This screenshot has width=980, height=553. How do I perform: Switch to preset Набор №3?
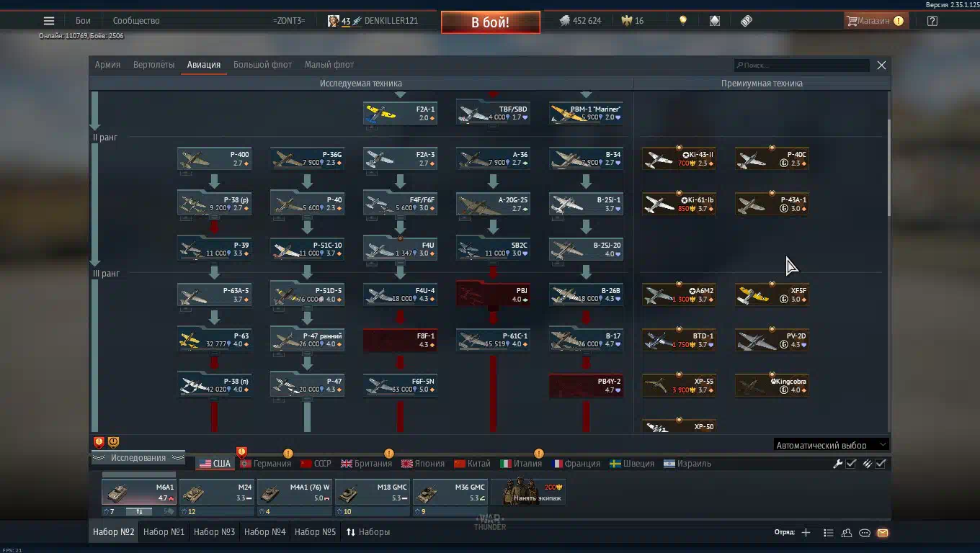tap(215, 532)
